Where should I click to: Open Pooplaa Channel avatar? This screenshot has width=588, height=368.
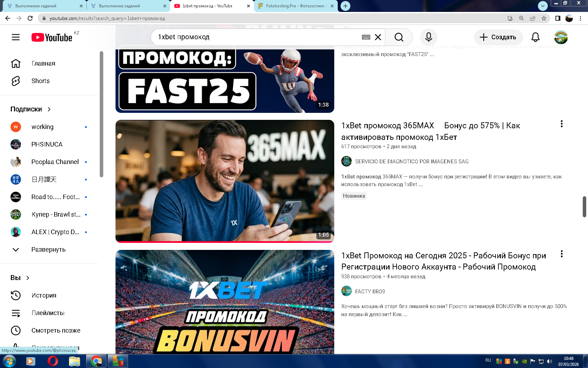(16, 162)
